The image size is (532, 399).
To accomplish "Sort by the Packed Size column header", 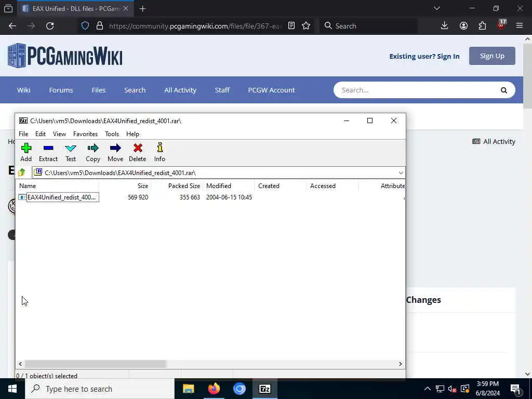I will 177,186.
